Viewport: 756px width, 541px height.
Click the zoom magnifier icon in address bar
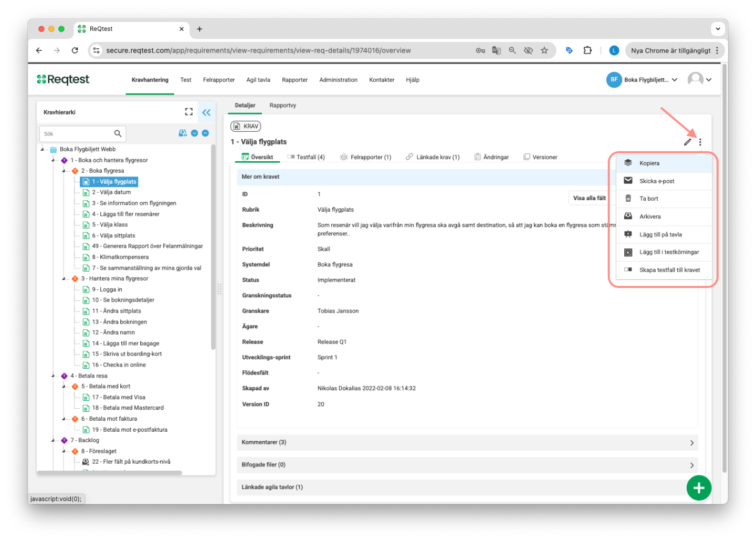click(512, 50)
